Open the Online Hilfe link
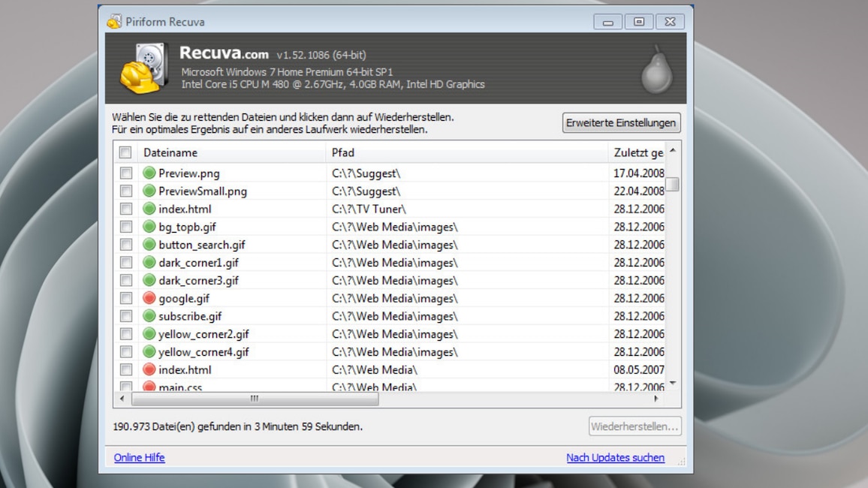The image size is (868, 488). point(139,457)
